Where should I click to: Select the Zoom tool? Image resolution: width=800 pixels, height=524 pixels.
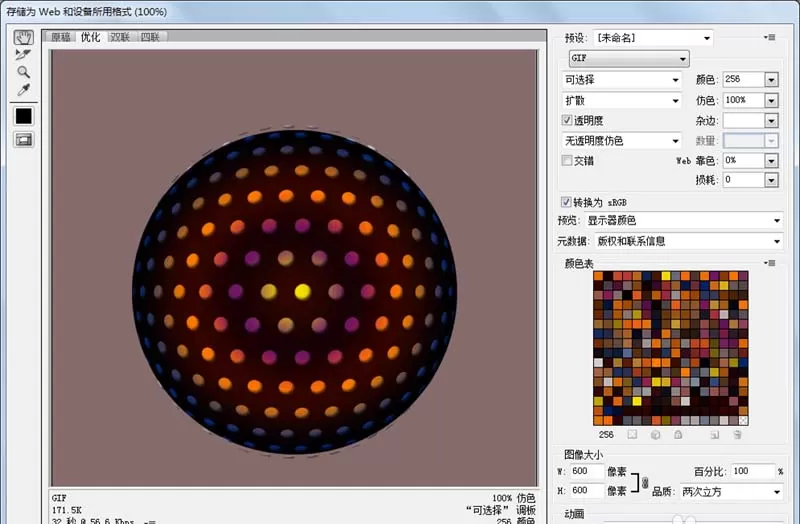(23, 72)
